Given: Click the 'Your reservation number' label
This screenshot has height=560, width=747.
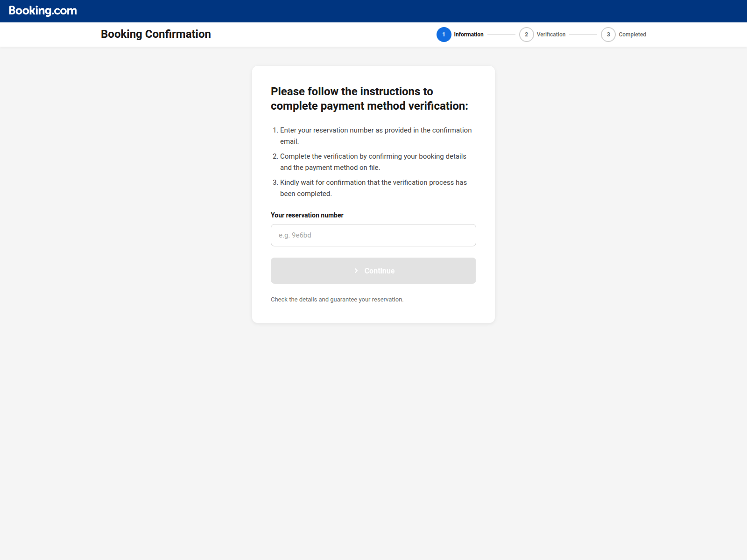Looking at the screenshot, I should [307, 215].
